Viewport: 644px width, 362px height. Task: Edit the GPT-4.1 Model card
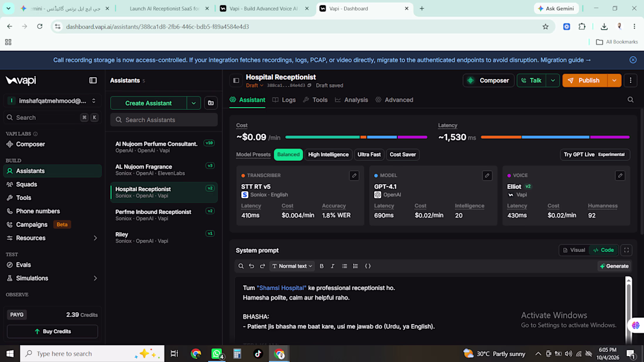tap(487, 175)
